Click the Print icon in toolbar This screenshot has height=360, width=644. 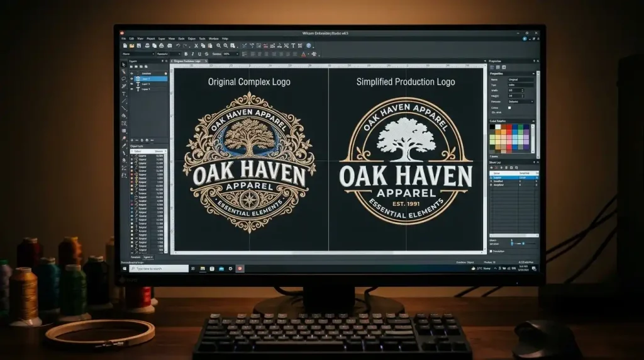pos(147,46)
